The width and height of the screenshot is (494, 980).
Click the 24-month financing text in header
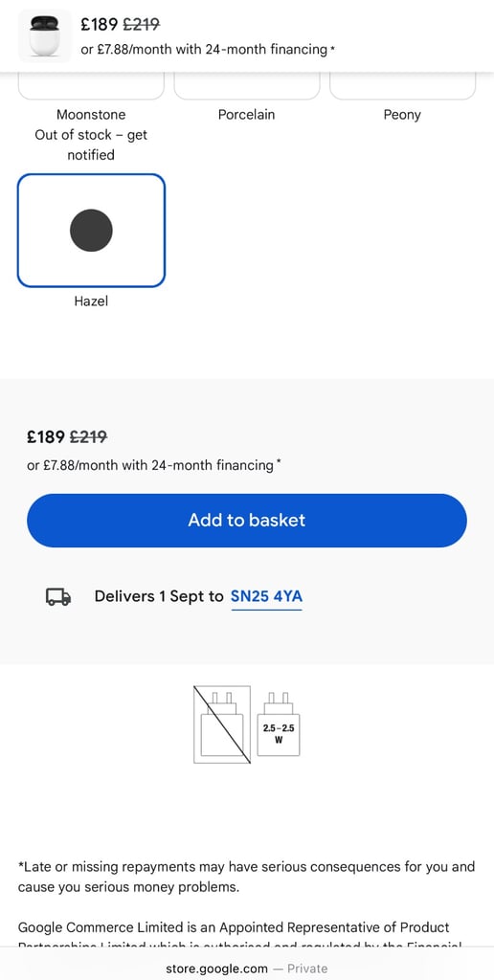tap(204, 49)
